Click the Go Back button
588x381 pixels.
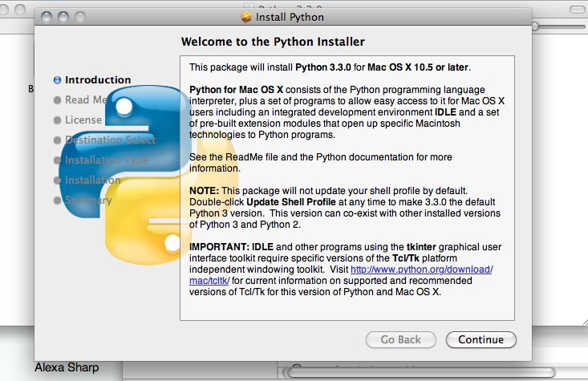point(401,339)
